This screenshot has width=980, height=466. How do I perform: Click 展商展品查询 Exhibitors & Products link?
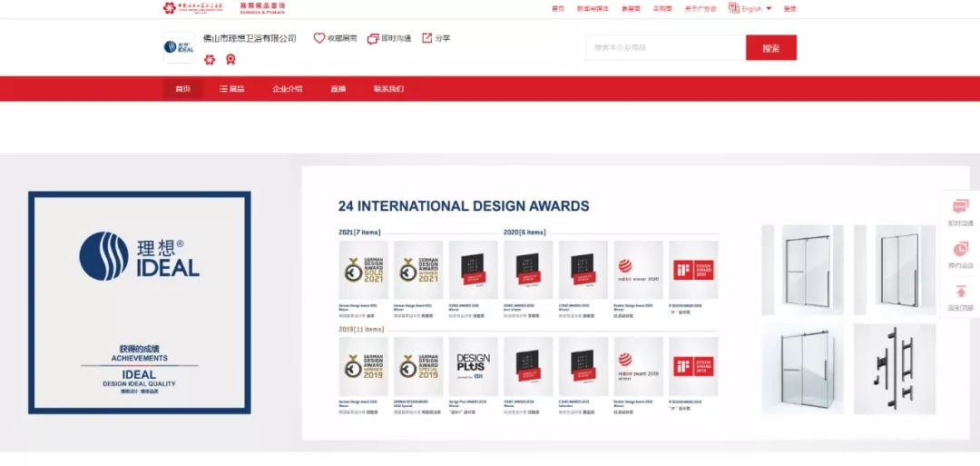coord(262,7)
